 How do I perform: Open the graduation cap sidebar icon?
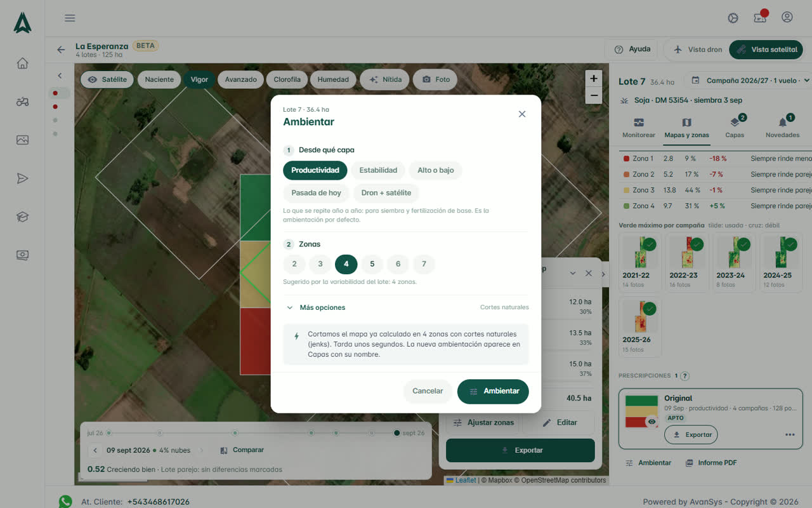(x=22, y=217)
